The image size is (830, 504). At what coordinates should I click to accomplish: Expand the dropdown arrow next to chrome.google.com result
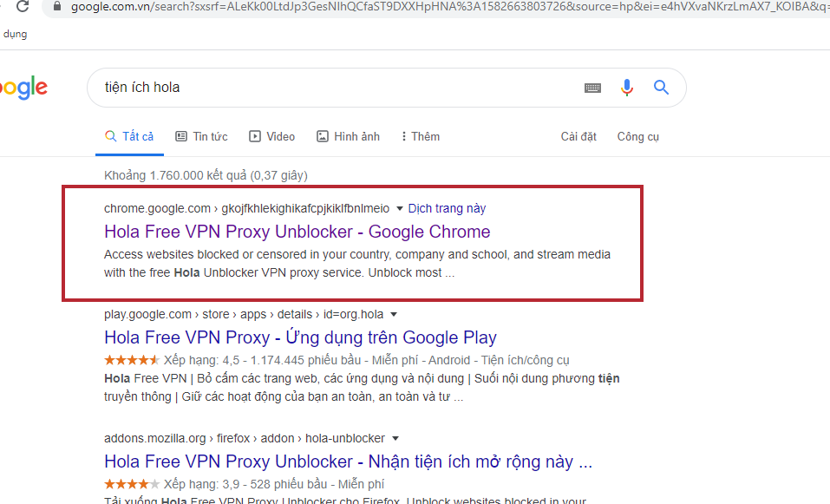[400, 208]
